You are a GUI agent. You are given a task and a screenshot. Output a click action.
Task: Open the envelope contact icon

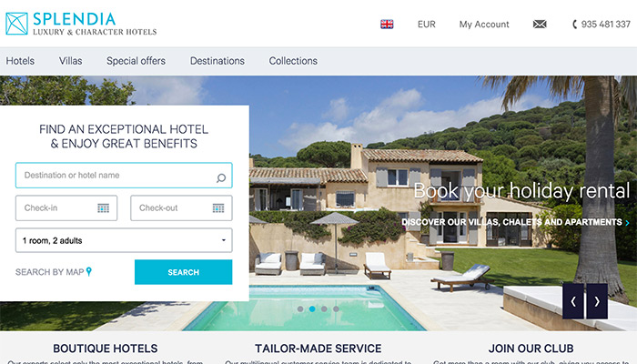(540, 25)
